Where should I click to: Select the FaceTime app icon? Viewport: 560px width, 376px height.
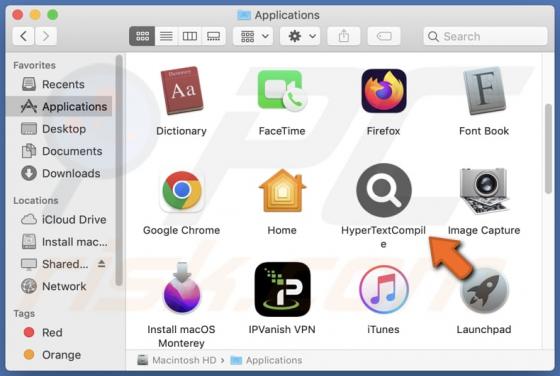(x=282, y=91)
